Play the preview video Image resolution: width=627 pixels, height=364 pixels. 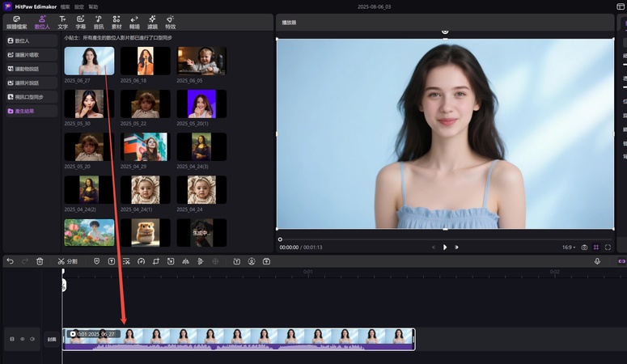coord(445,248)
